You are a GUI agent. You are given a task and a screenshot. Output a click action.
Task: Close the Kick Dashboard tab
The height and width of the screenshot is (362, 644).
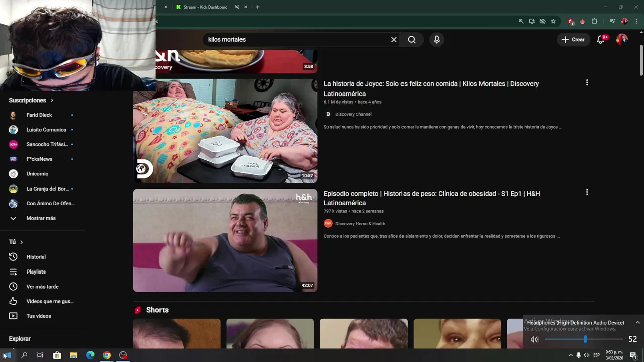coord(246,7)
